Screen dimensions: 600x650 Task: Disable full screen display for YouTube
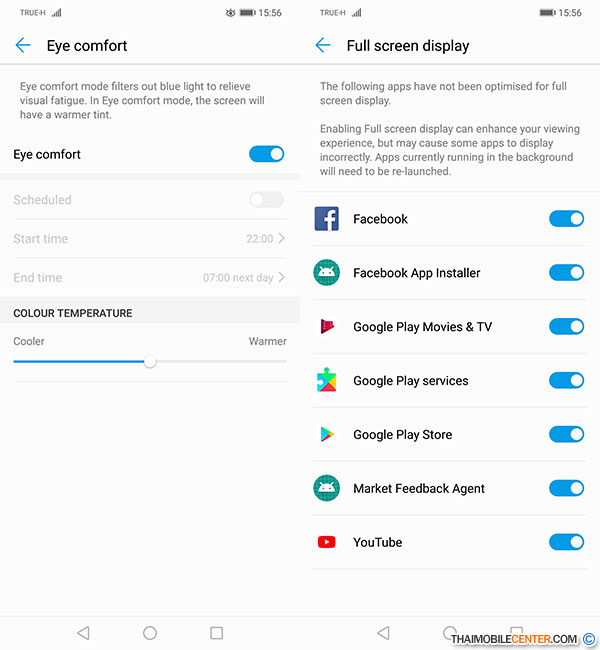pos(566,542)
